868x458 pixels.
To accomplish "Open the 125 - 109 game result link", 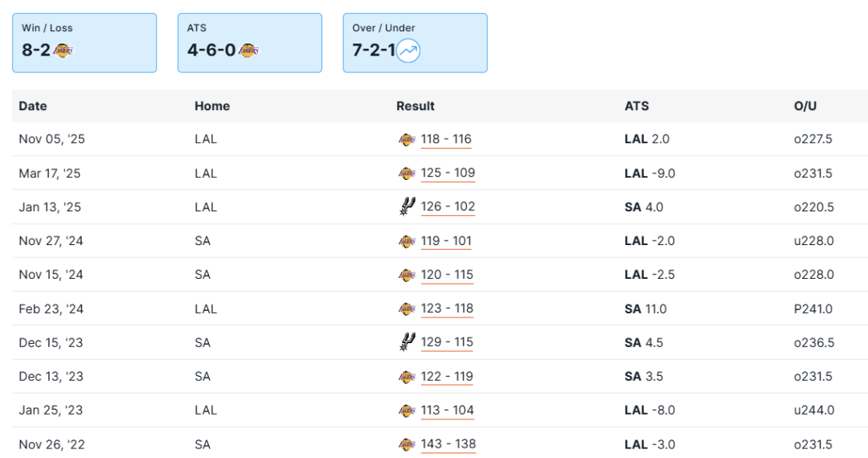I will [448, 173].
